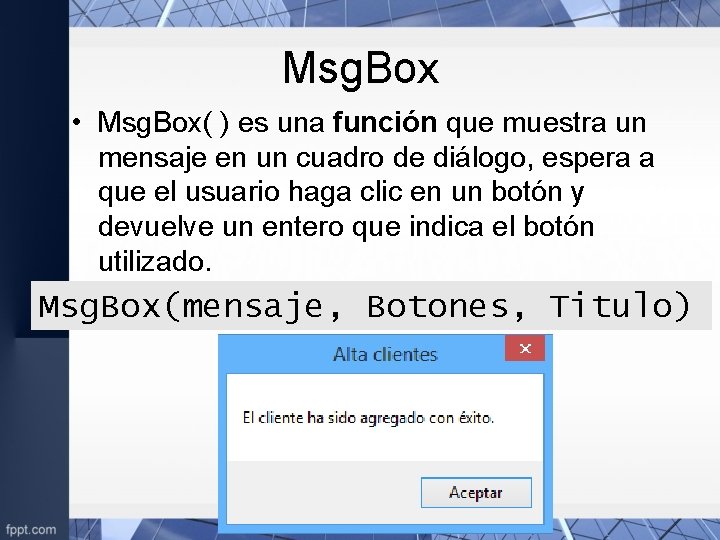Click the Aceptar button in the dialog
The height and width of the screenshot is (540, 720).
tap(476, 492)
